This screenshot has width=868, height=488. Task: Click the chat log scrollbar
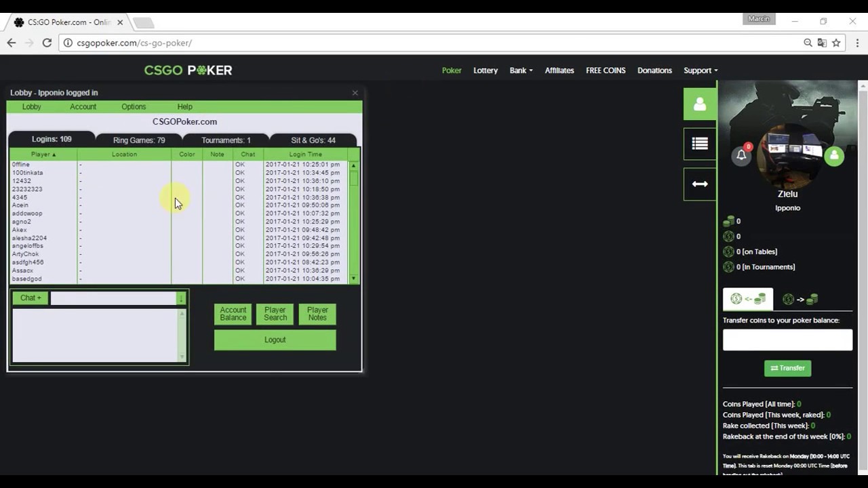coord(182,335)
